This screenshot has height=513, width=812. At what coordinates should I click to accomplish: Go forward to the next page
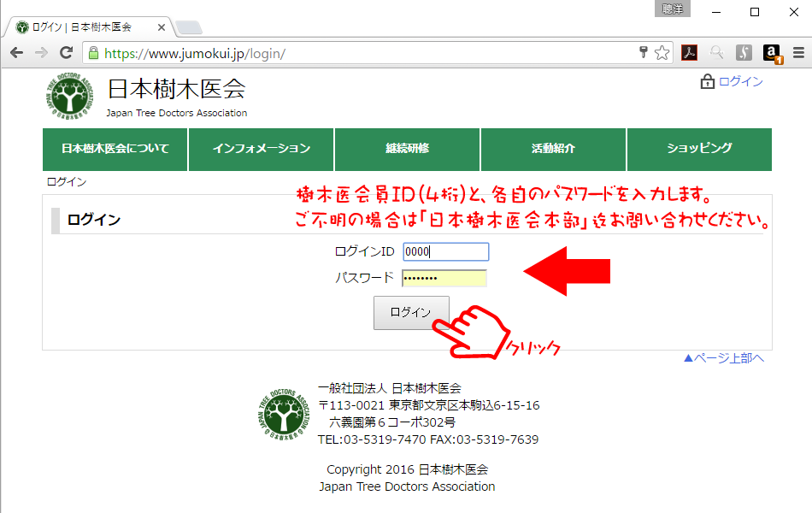41,53
